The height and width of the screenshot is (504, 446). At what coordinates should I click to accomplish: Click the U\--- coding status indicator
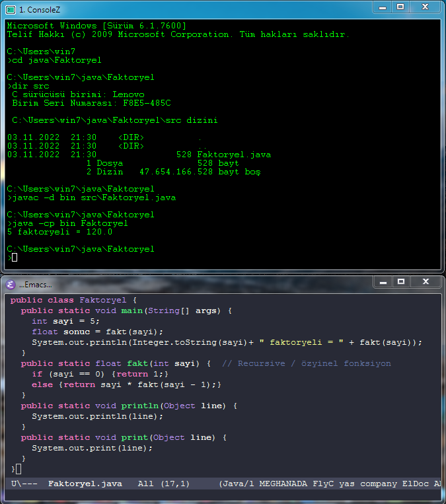(24, 484)
